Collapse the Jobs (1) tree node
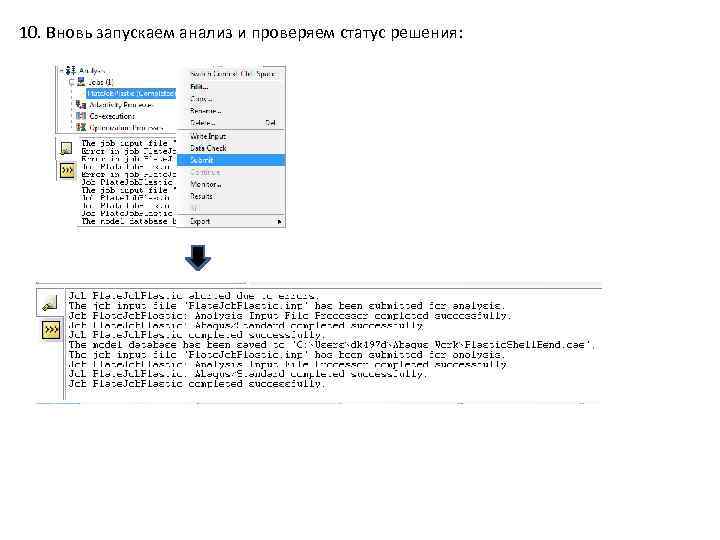720x540 pixels. coord(71,82)
